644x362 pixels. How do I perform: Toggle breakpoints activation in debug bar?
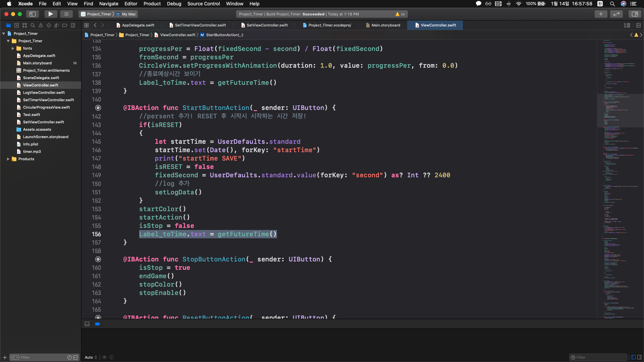(x=98, y=324)
